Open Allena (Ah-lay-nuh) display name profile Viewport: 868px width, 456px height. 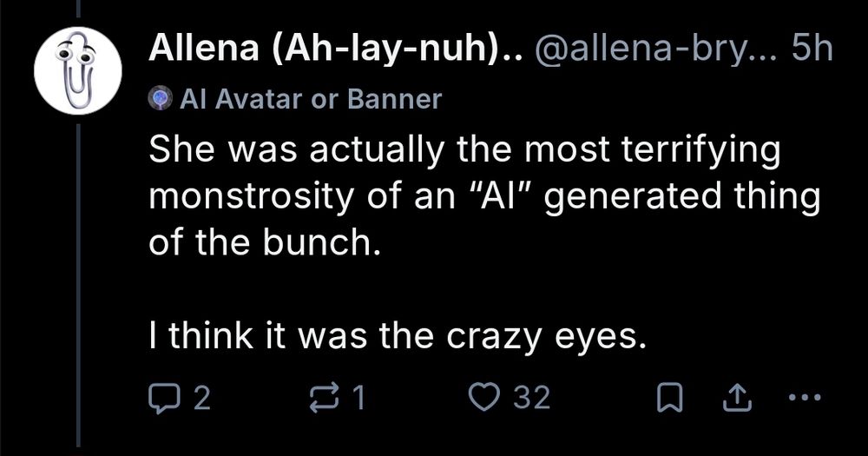(334, 51)
